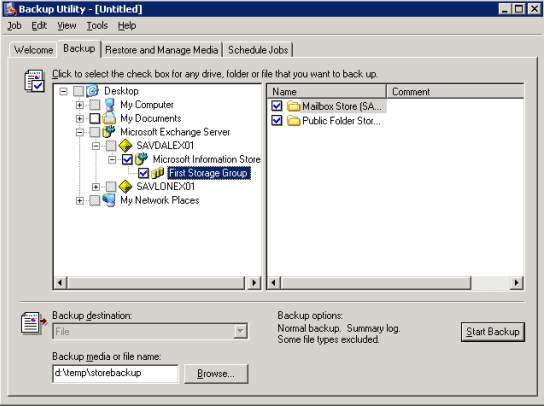Click the Microsoft Exchange Server icon
544x406 pixels.
coord(109,132)
